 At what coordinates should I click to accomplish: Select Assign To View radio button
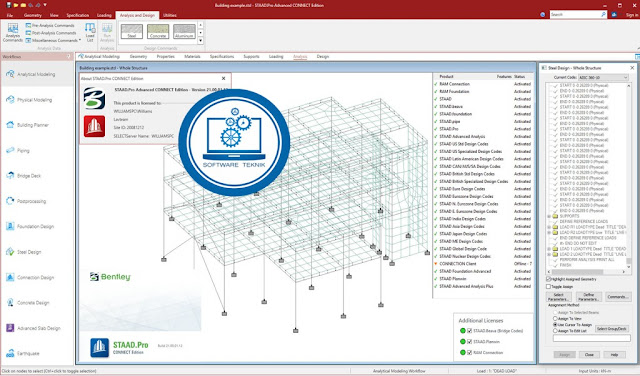tap(555, 318)
